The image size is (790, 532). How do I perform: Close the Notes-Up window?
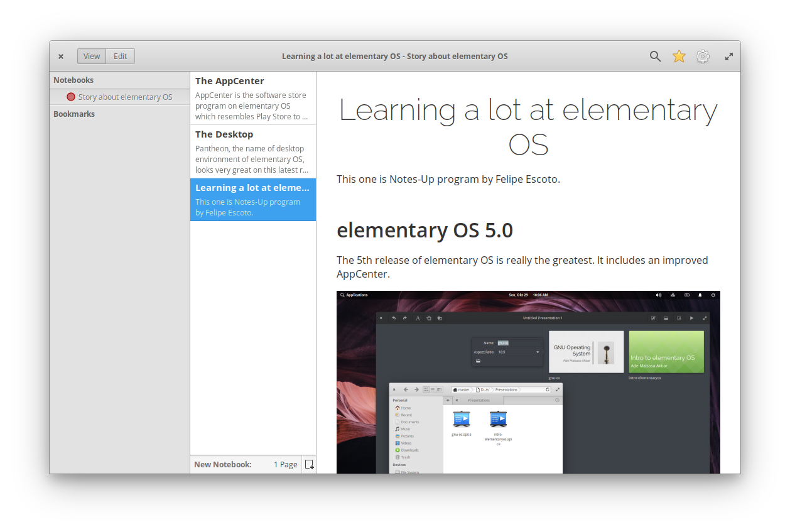point(61,57)
